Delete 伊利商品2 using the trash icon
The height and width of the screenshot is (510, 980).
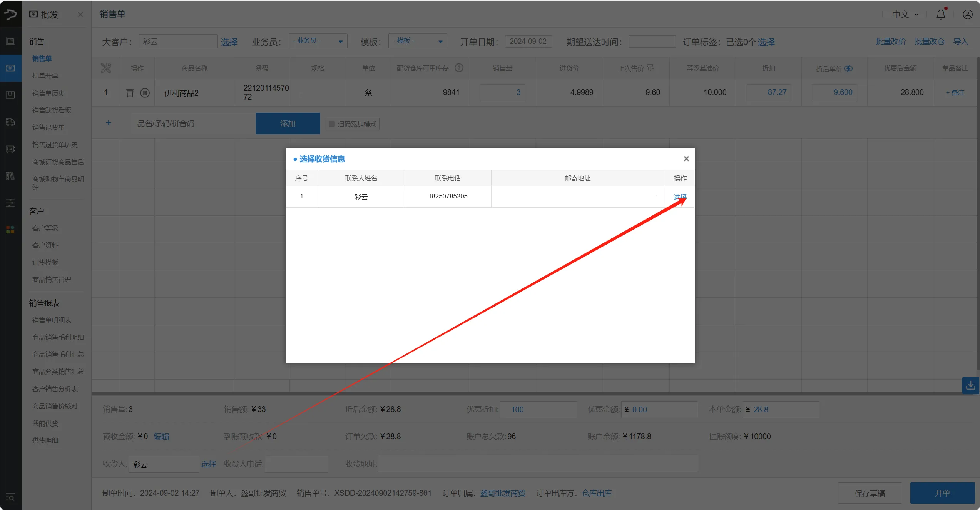pos(130,92)
